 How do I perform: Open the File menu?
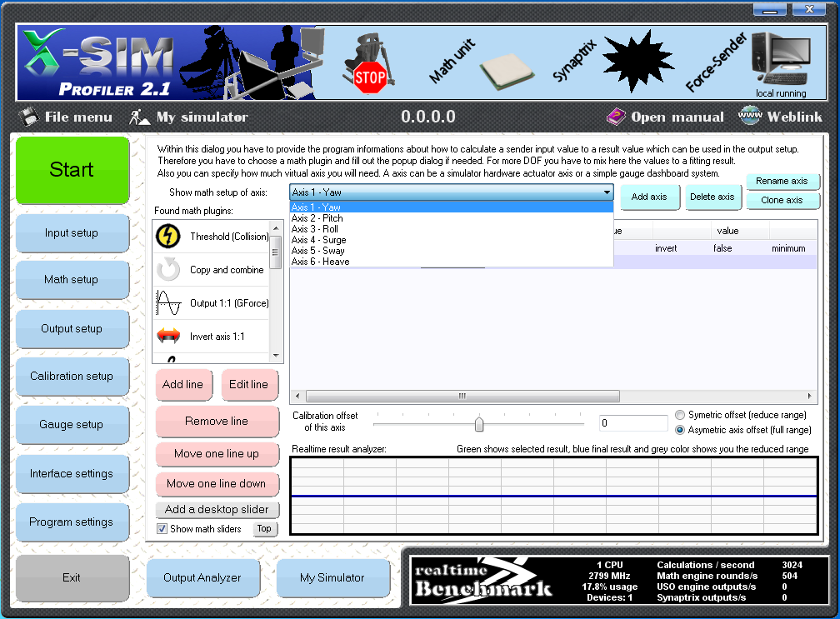click(78, 117)
